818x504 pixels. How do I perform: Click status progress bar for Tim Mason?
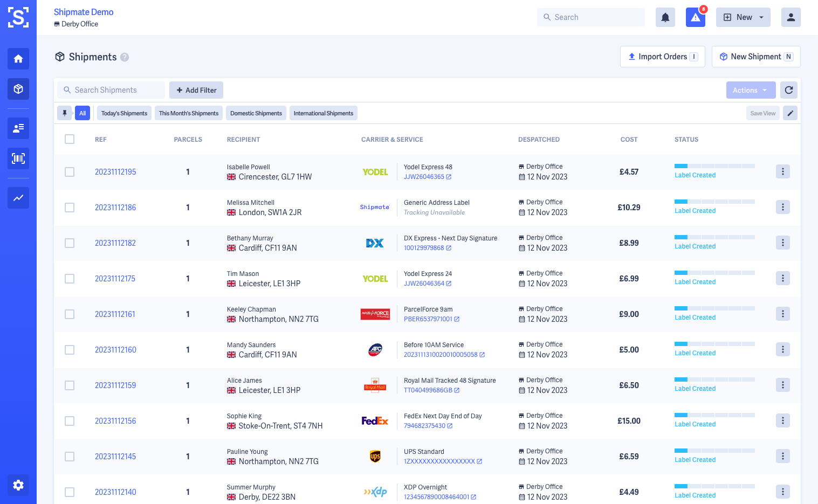pos(714,273)
